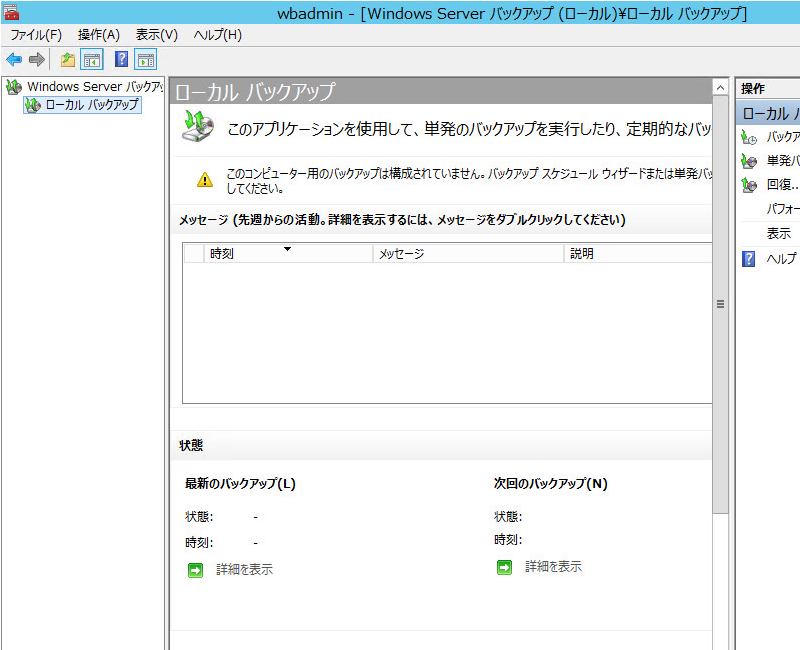This screenshot has width=800, height=650.
Task: Select Windows Server バックアップ root node
Action: pos(95,87)
